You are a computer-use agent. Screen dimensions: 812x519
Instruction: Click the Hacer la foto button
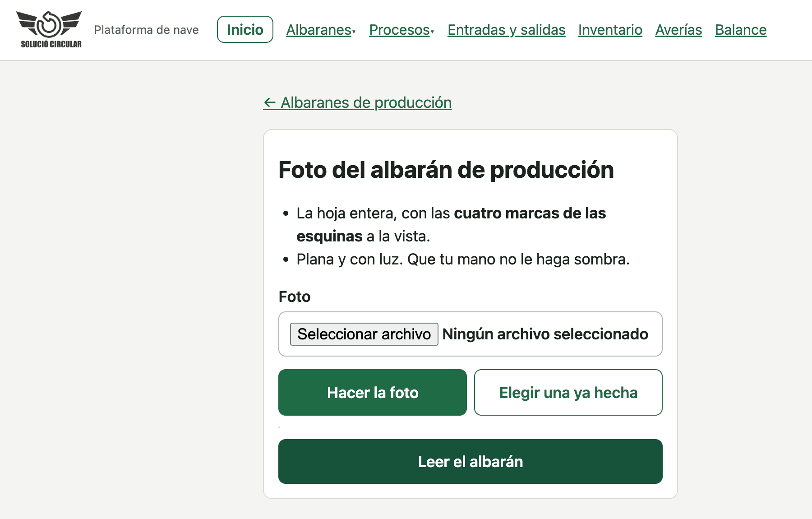pos(373,393)
